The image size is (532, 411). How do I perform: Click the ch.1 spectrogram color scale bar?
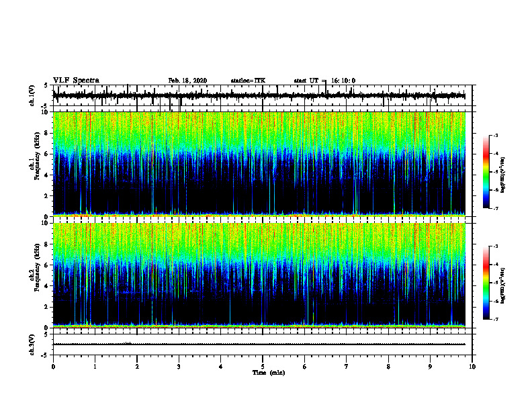click(486, 172)
